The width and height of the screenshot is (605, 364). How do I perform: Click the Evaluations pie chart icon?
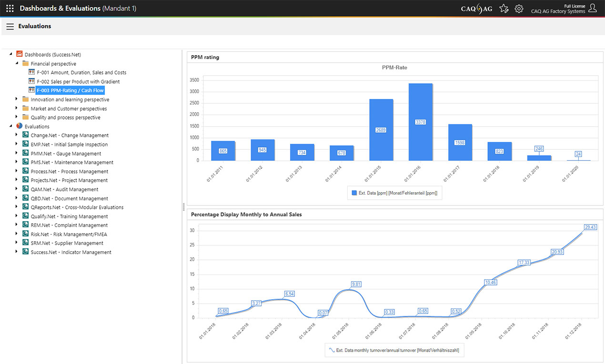pyautogui.click(x=20, y=126)
